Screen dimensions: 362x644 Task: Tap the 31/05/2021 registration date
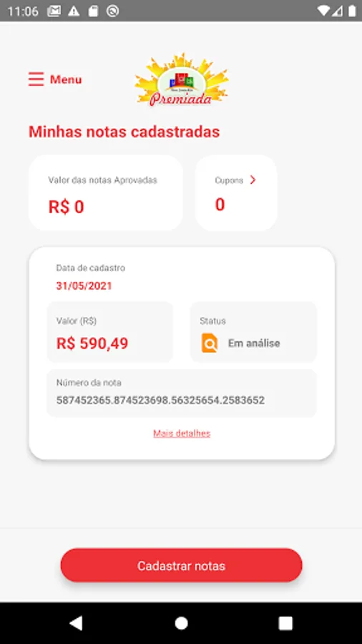pyautogui.click(x=84, y=286)
